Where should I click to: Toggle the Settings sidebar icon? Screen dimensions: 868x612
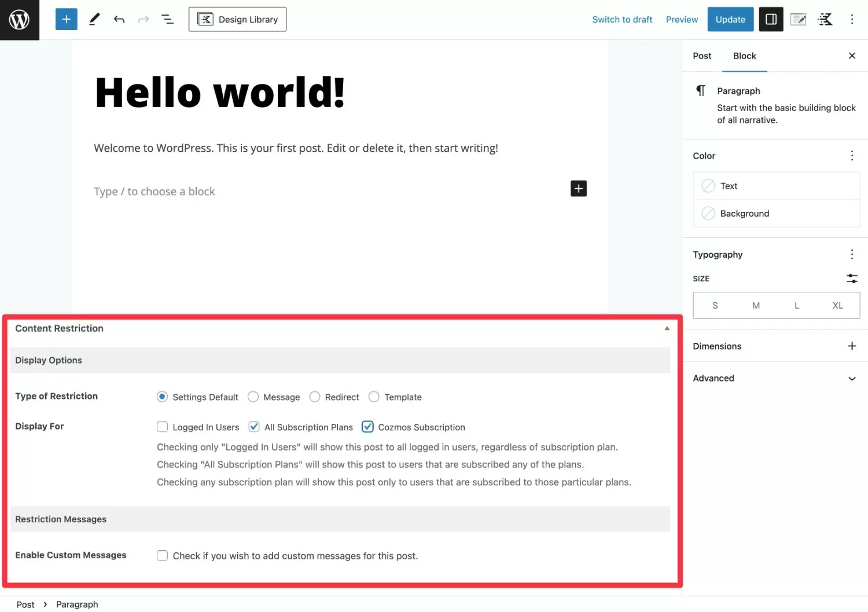[x=771, y=20]
